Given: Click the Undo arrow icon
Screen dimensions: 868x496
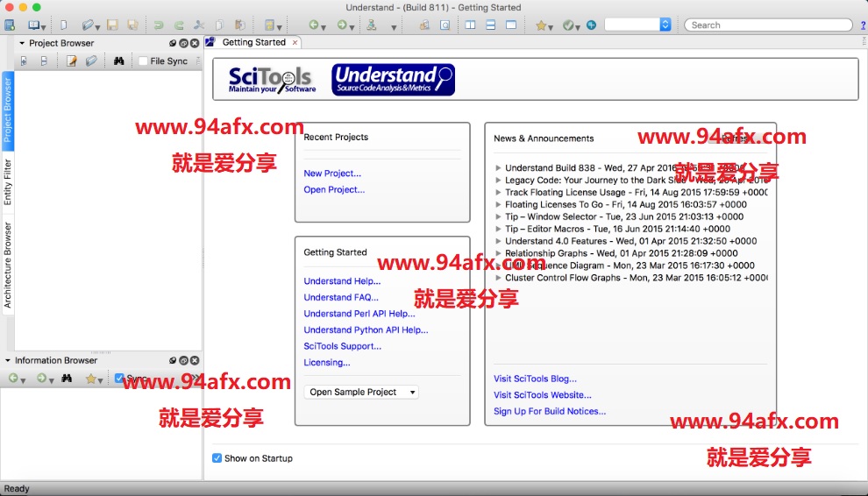Looking at the screenshot, I should pyautogui.click(x=159, y=25).
